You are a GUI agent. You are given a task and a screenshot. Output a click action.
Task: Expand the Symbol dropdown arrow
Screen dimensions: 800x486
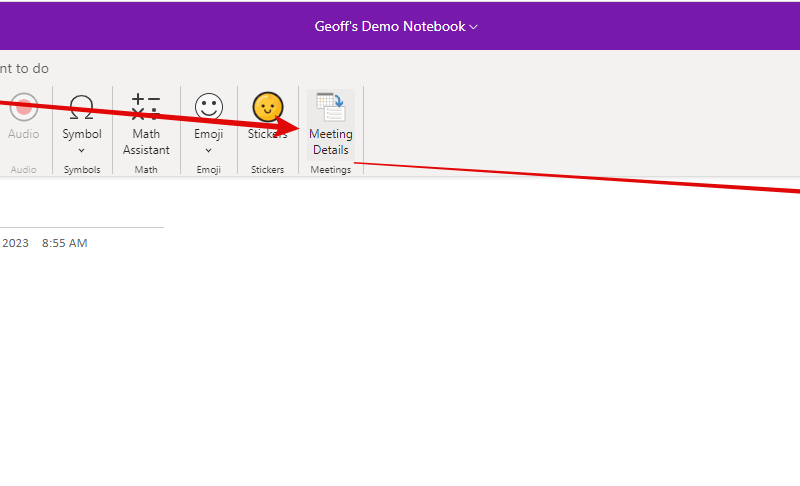[82, 150]
